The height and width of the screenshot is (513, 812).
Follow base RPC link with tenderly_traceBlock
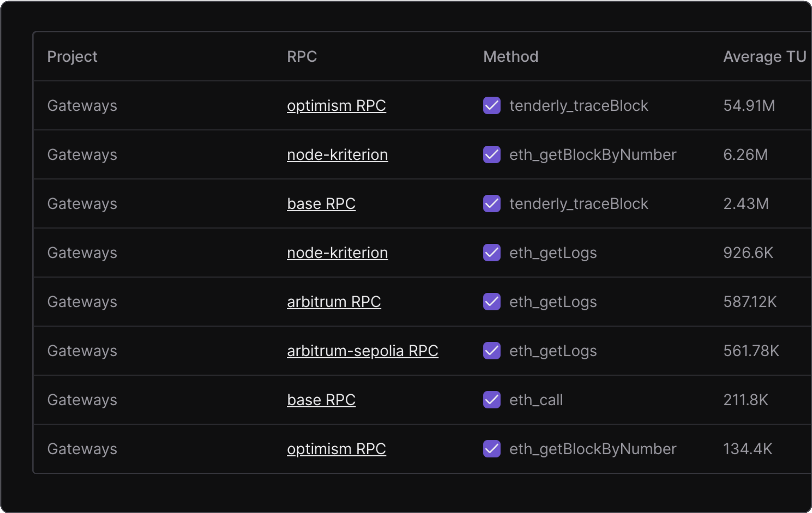point(321,204)
